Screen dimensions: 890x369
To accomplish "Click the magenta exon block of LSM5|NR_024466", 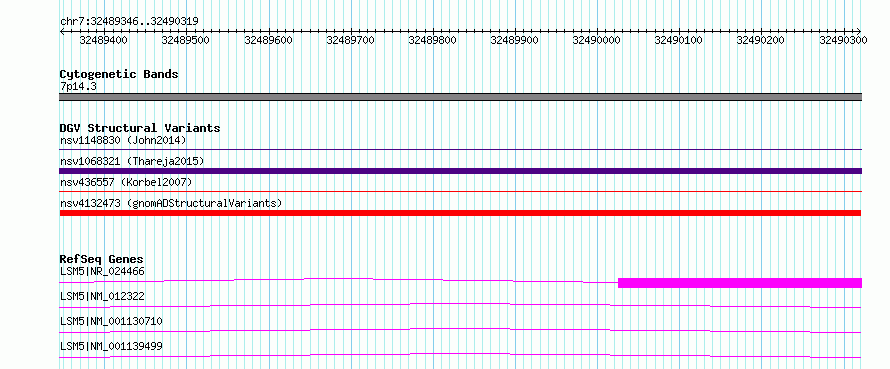I will pyautogui.click(x=740, y=283).
